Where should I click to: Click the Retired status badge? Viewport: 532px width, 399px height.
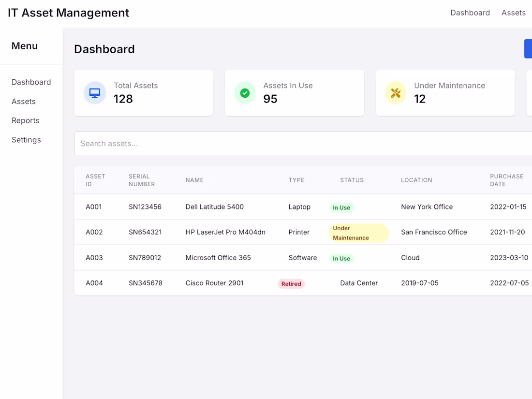(x=291, y=284)
